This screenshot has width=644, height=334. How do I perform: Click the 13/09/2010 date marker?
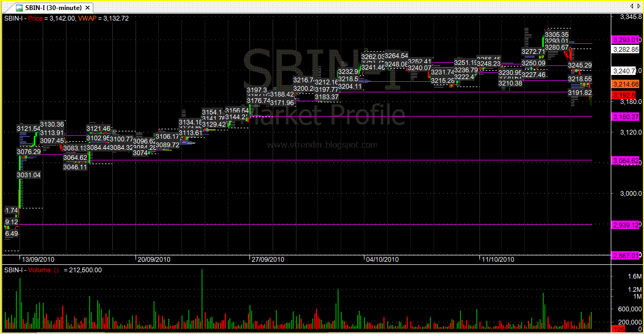point(37,259)
